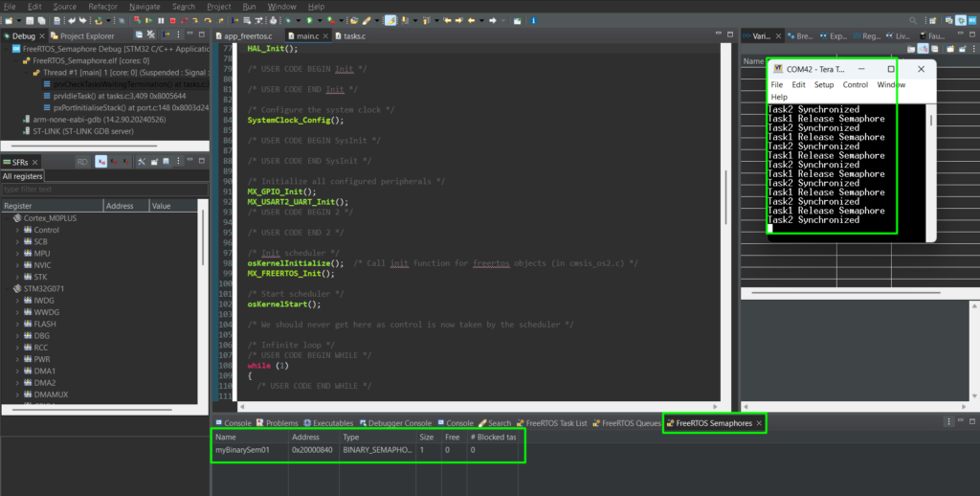
Task: Expand the NVIC register node
Action: (17, 264)
